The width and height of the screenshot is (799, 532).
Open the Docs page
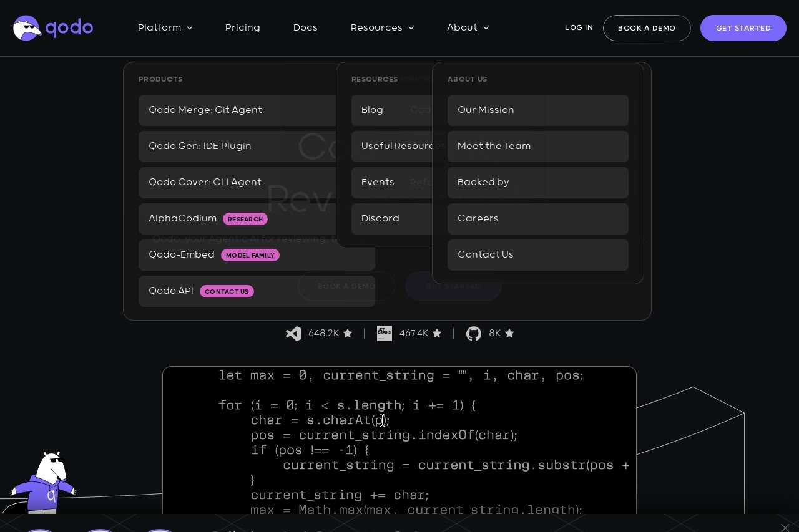tap(305, 28)
